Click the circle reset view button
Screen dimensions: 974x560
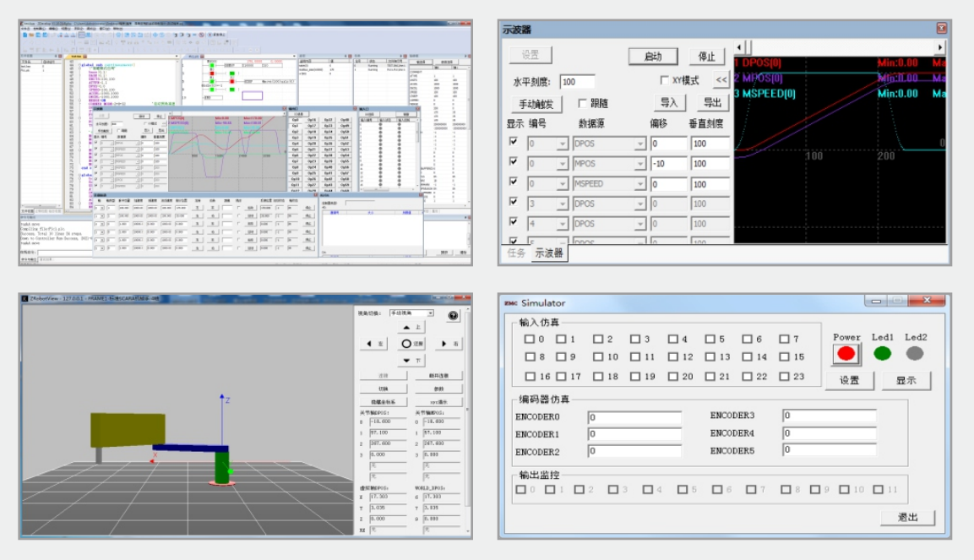(411, 344)
